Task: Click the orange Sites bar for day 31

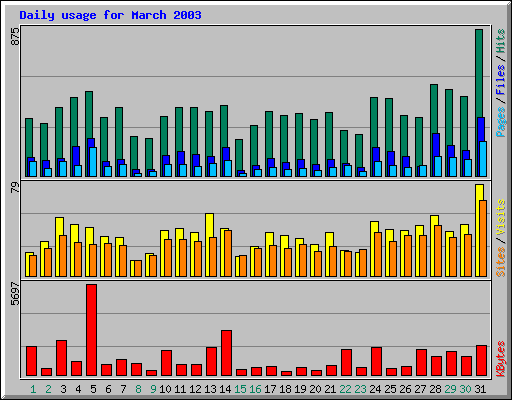Action: click(483, 238)
